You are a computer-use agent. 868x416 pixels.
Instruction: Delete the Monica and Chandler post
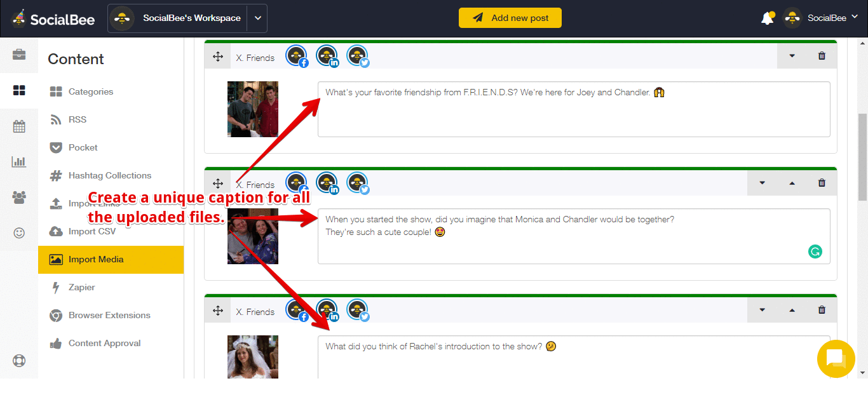pyautogui.click(x=822, y=183)
